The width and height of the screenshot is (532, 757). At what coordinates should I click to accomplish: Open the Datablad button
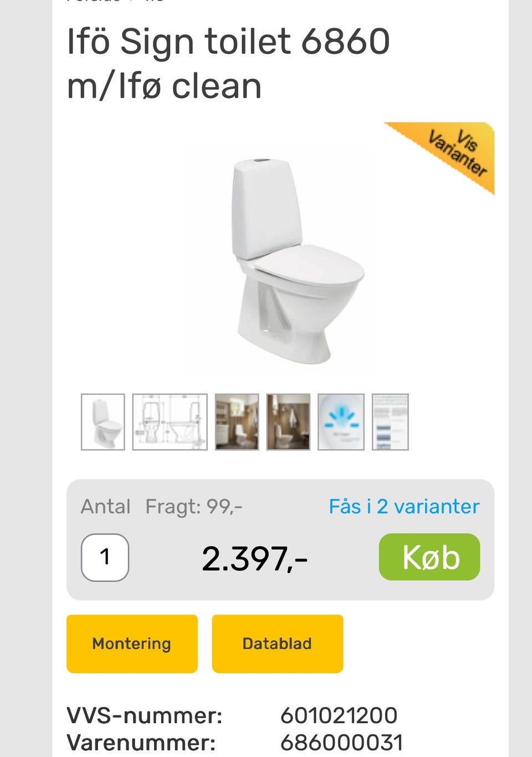click(277, 643)
